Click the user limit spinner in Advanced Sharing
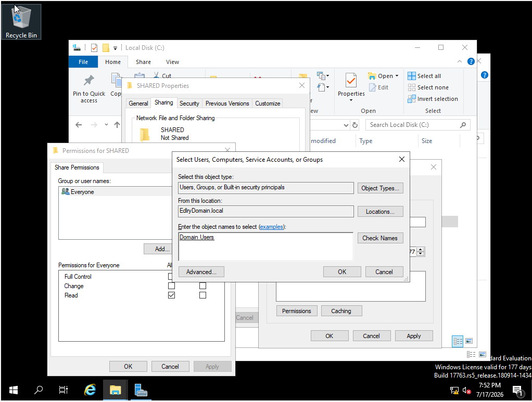Image resolution: width=532 pixels, height=402 pixels. pyautogui.click(x=421, y=252)
